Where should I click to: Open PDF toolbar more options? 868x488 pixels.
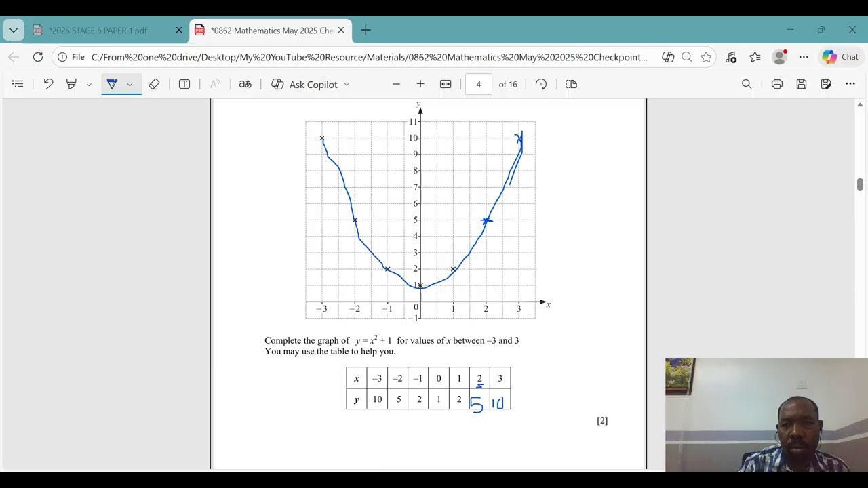850,84
